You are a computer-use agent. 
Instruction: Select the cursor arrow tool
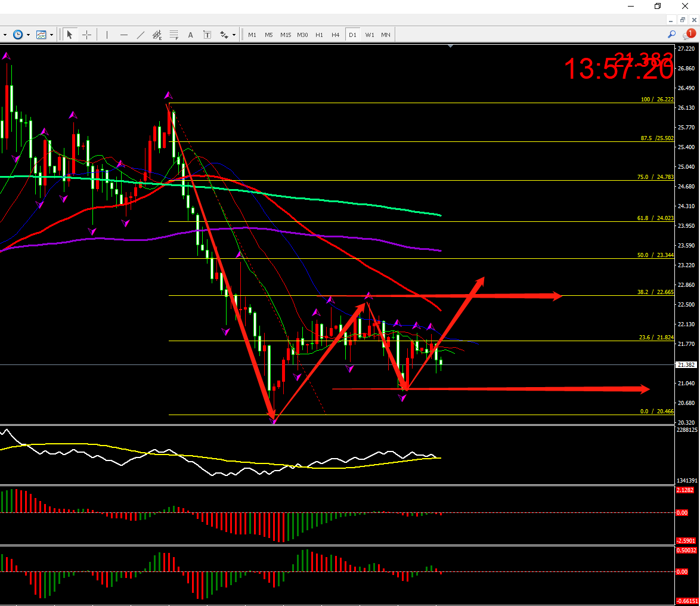tap(70, 35)
